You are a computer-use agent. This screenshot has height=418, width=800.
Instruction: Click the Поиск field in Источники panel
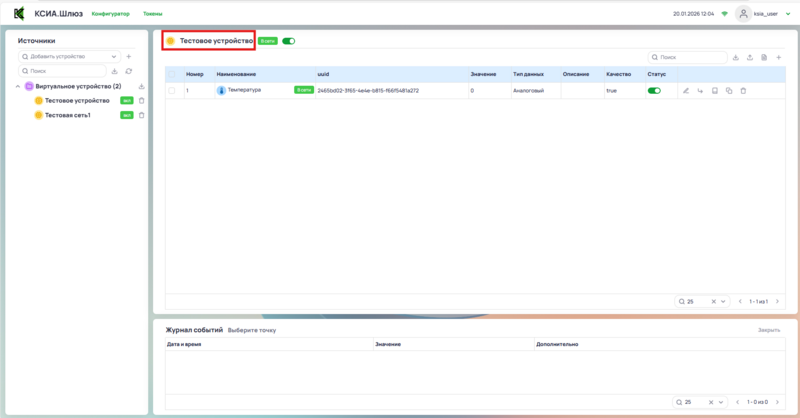(x=63, y=72)
